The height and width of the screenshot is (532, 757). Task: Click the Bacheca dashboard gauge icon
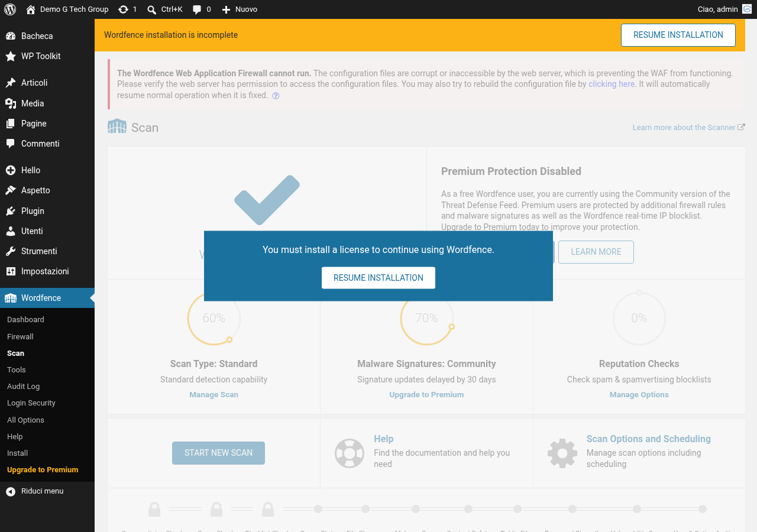pyautogui.click(x=11, y=36)
